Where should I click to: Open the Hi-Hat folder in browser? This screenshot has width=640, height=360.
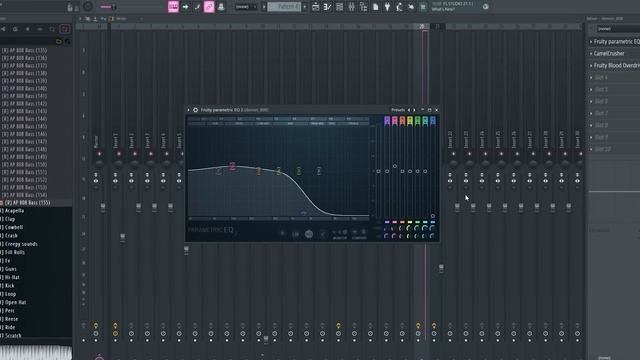click(x=12, y=277)
